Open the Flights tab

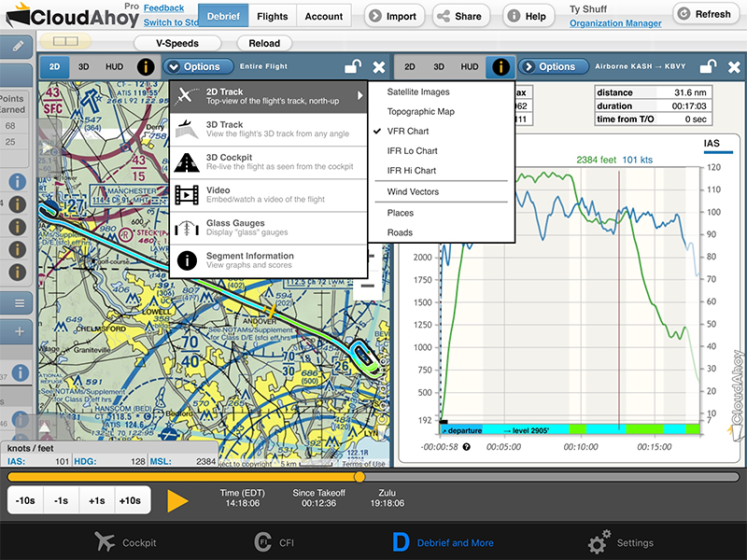click(x=272, y=16)
